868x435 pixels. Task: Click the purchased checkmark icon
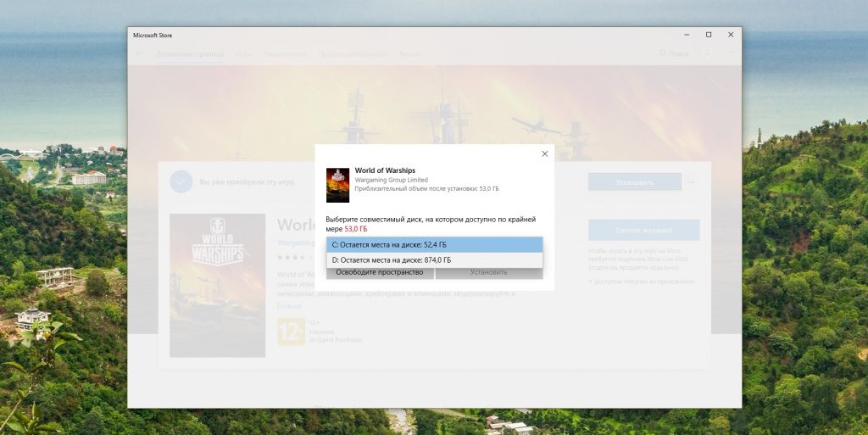point(181,181)
